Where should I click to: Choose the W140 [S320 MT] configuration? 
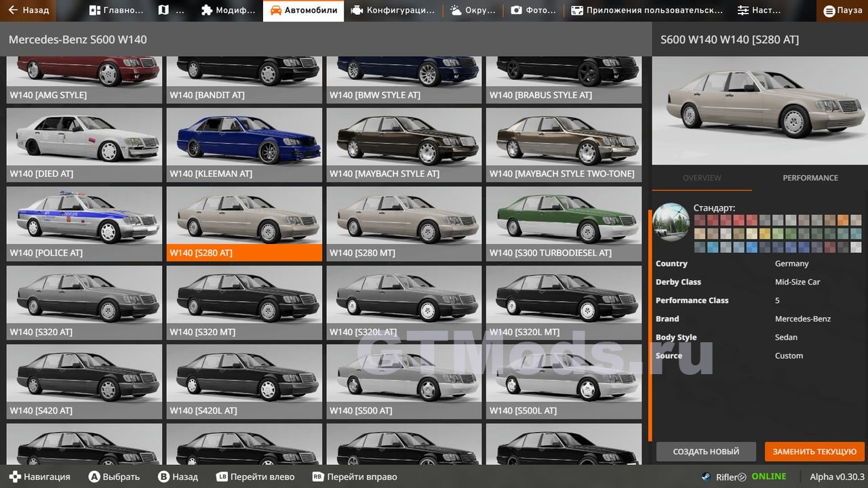click(244, 303)
